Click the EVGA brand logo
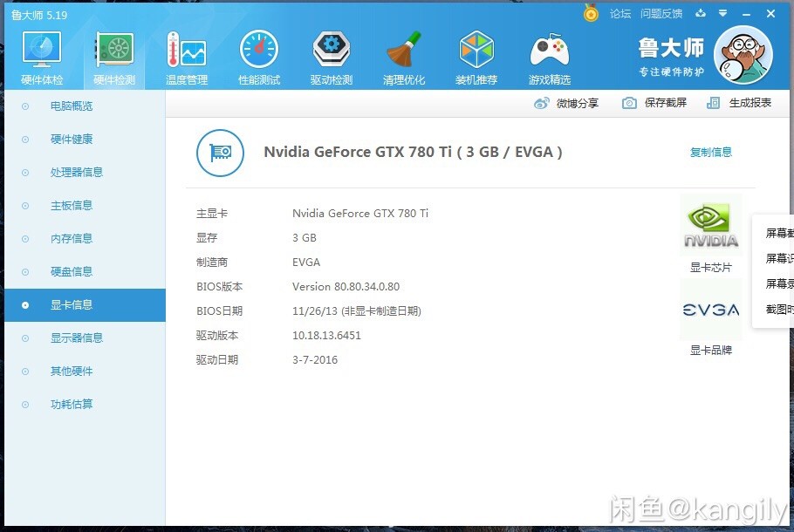This screenshot has width=794, height=532. pyautogui.click(x=710, y=310)
